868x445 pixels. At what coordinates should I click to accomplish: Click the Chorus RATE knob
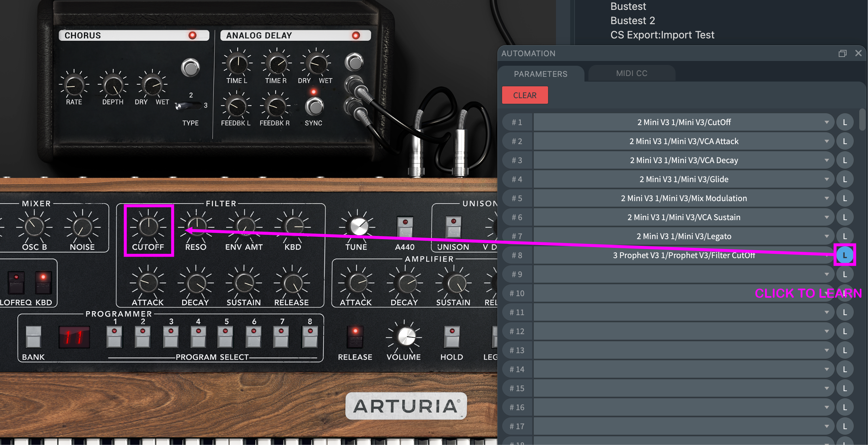click(74, 85)
